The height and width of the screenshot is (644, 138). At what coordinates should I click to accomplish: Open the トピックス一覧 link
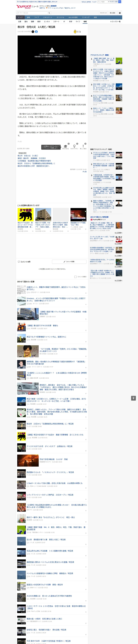click(x=115, y=21)
